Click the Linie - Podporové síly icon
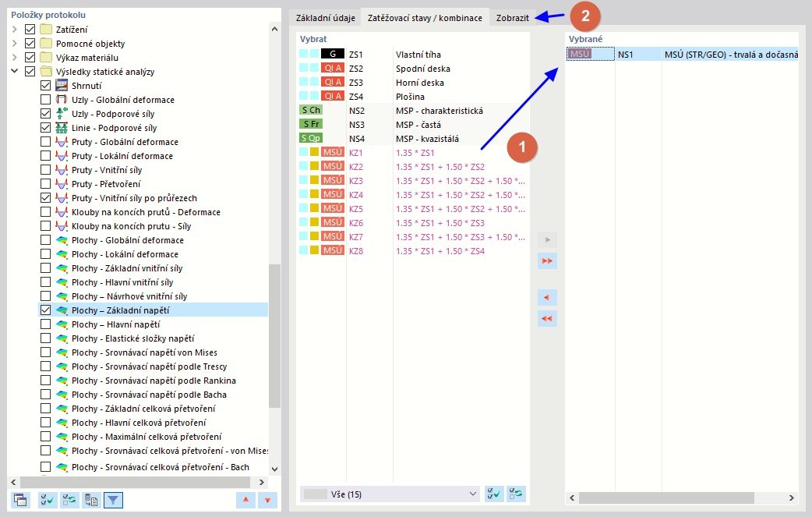Image resolution: width=812 pixels, height=517 pixels. [62, 127]
